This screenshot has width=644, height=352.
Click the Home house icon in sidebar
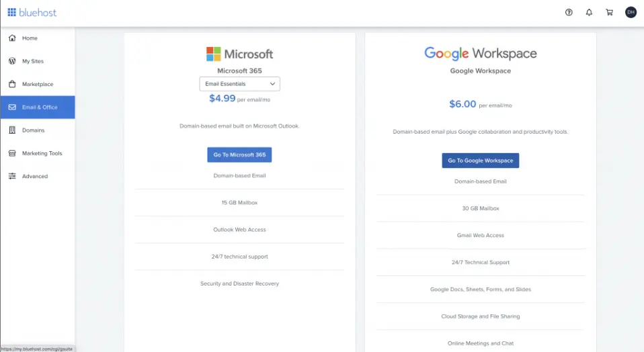pos(12,38)
